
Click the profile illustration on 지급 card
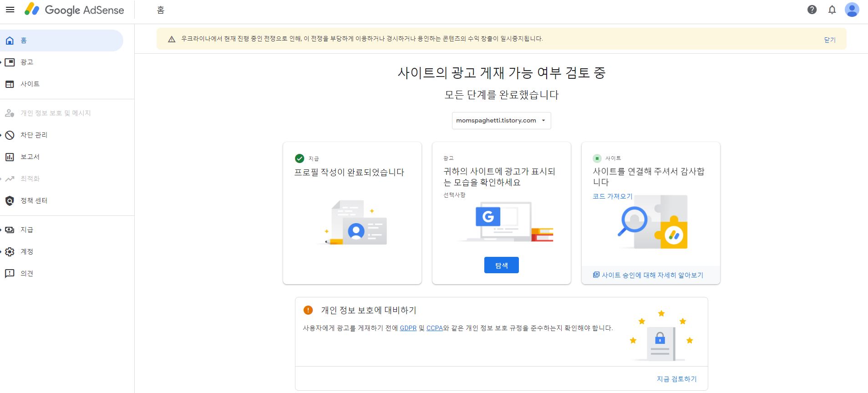tap(352, 222)
